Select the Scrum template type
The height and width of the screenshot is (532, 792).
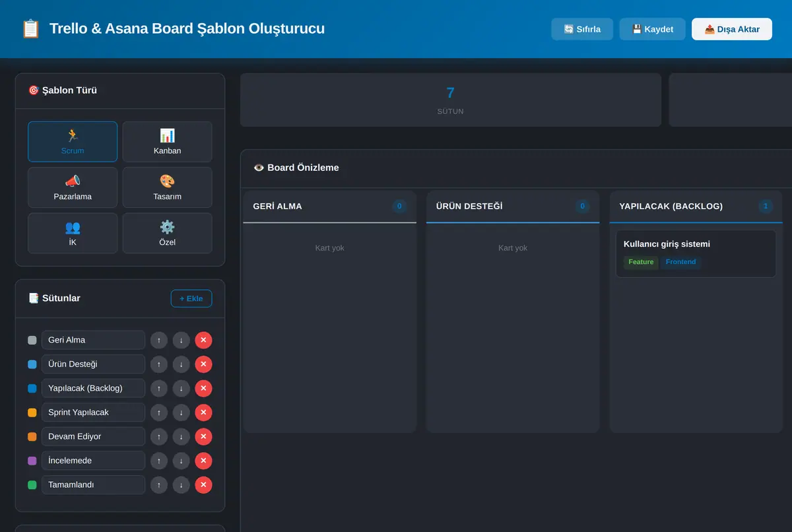coord(73,141)
